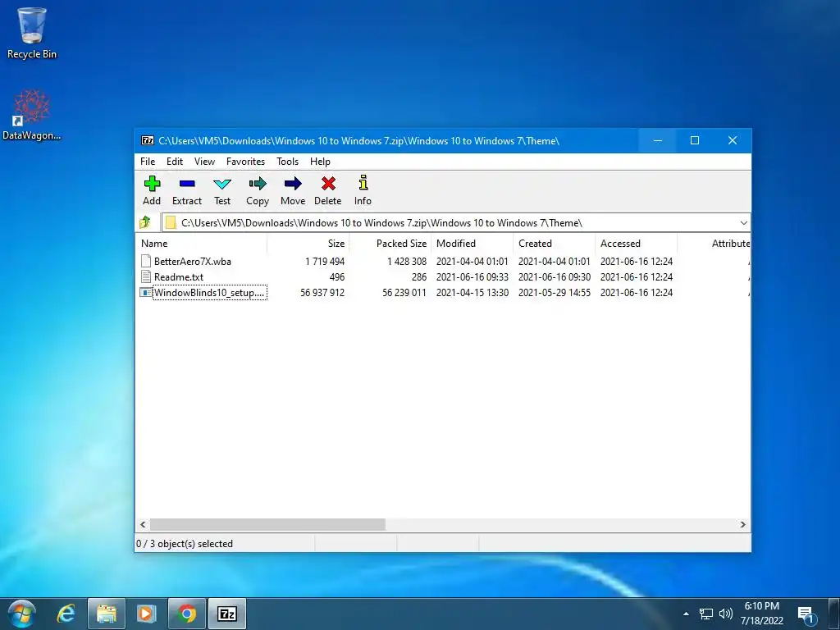Sort files by Name column header
Screen dimensions: 840x630
pyautogui.click(x=201, y=243)
